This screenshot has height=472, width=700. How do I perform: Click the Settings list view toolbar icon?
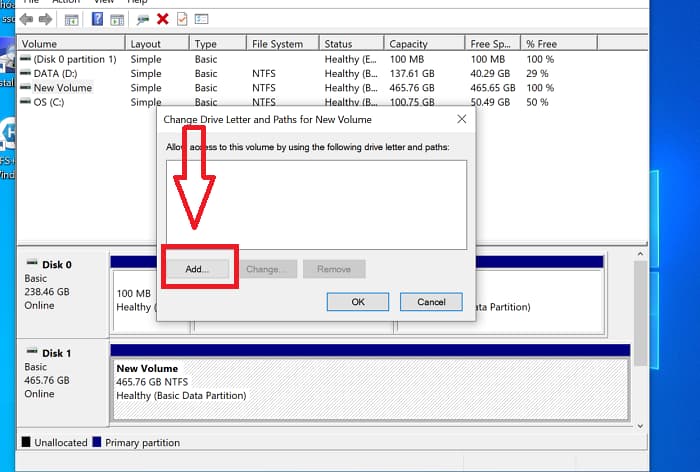pos(202,19)
